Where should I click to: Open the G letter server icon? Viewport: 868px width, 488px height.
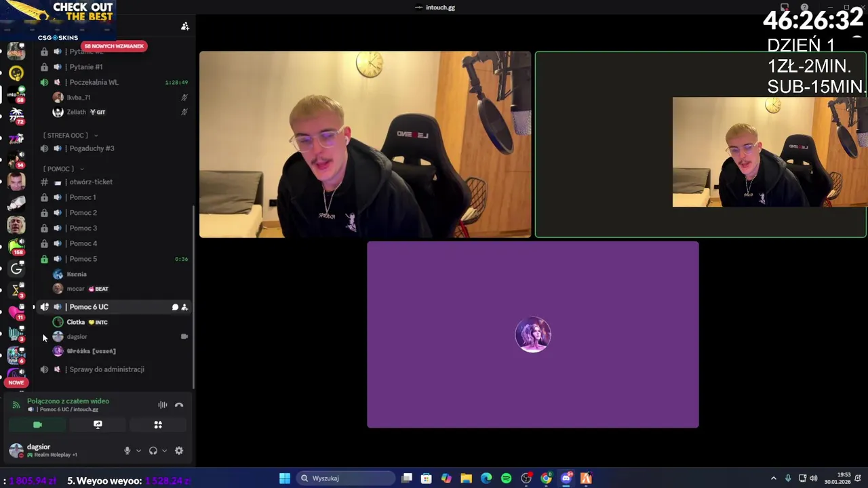tap(16, 269)
